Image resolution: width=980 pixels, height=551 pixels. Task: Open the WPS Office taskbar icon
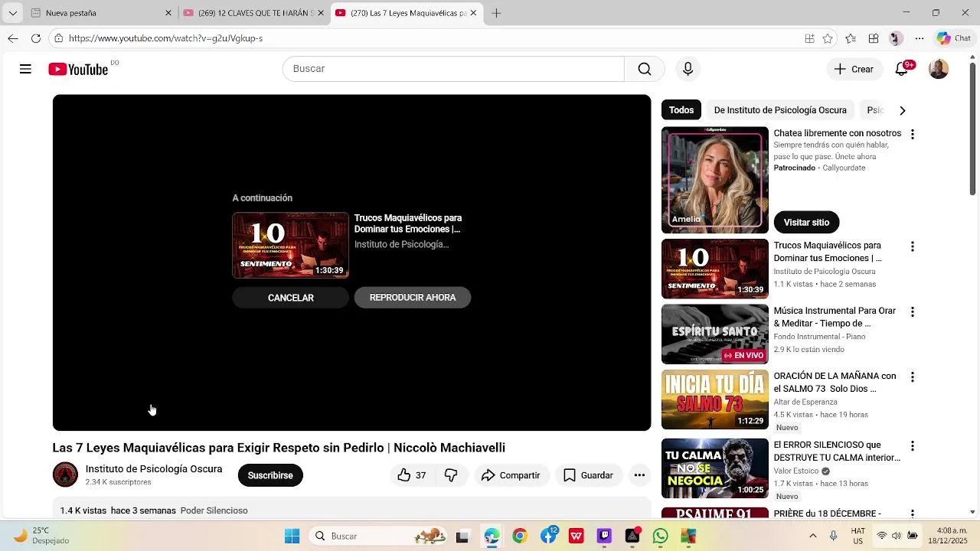577,536
